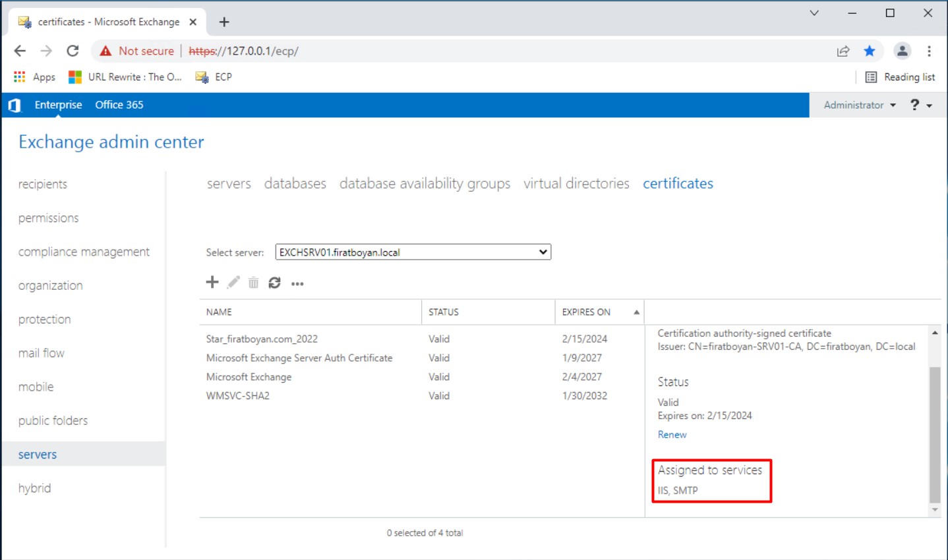Click the tab search chevron
Image resolution: width=948 pixels, height=560 pixels.
tap(814, 13)
